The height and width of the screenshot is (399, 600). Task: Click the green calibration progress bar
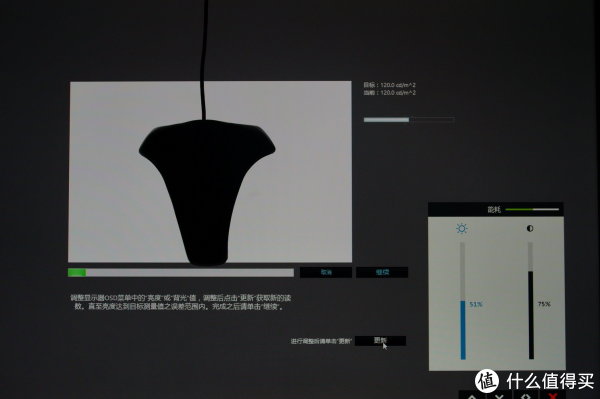click(181, 272)
